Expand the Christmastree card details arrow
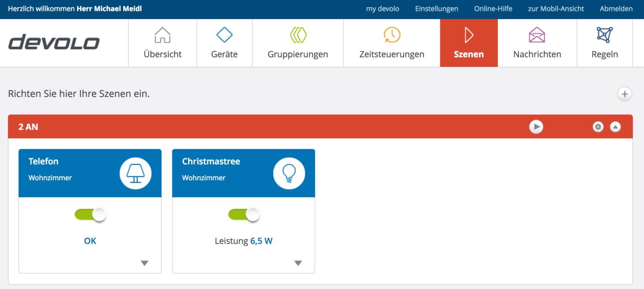The image size is (644, 289). pos(298,263)
